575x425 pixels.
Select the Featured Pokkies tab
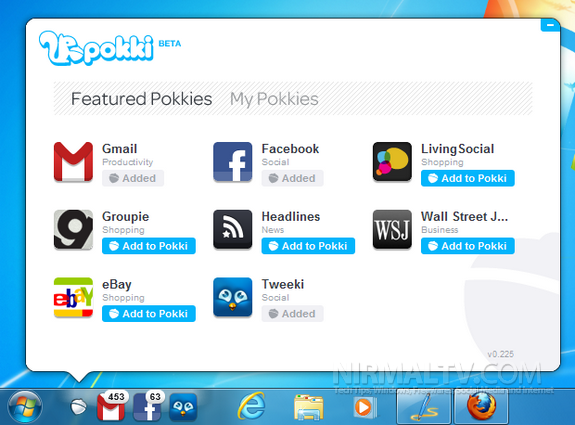[x=142, y=99]
